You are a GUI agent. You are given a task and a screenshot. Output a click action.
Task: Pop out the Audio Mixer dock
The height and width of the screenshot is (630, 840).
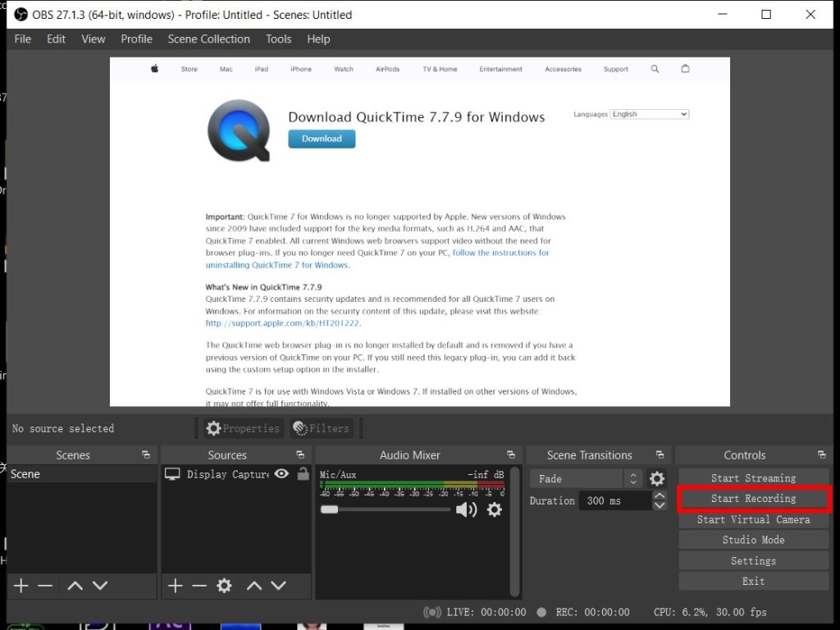point(510,454)
